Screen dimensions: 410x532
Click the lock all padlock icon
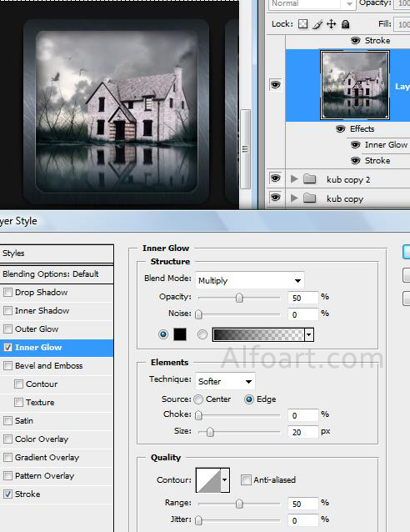pyautogui.click(x=345, y=24)
